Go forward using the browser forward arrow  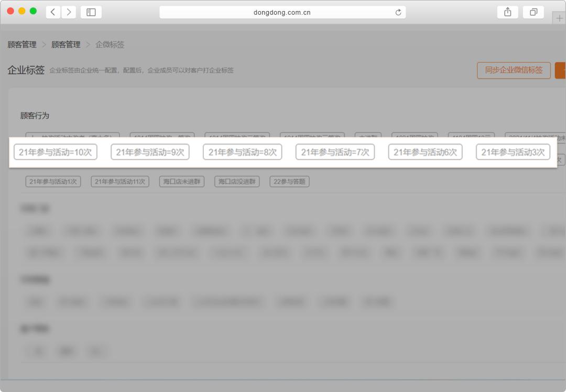(69, 12)
